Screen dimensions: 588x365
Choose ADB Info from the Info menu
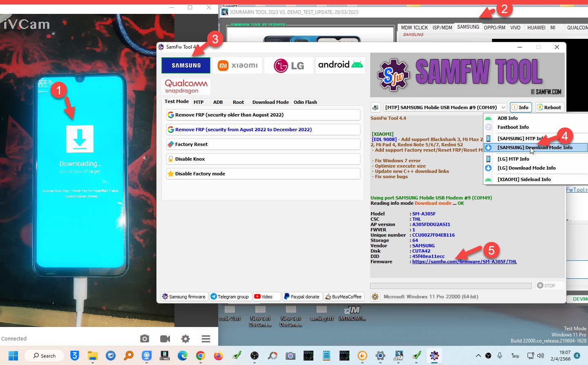click(536, 118)
